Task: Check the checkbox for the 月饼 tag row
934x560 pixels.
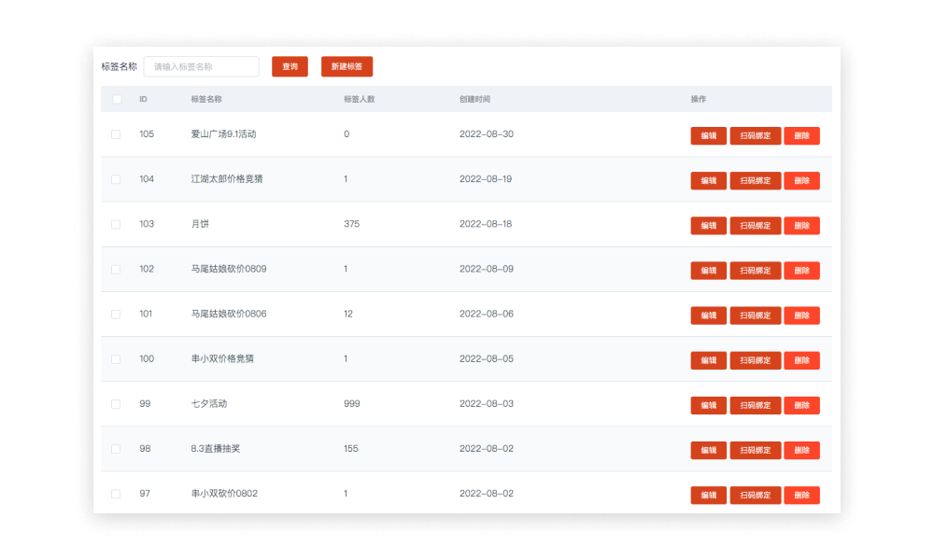Action: 116,224
